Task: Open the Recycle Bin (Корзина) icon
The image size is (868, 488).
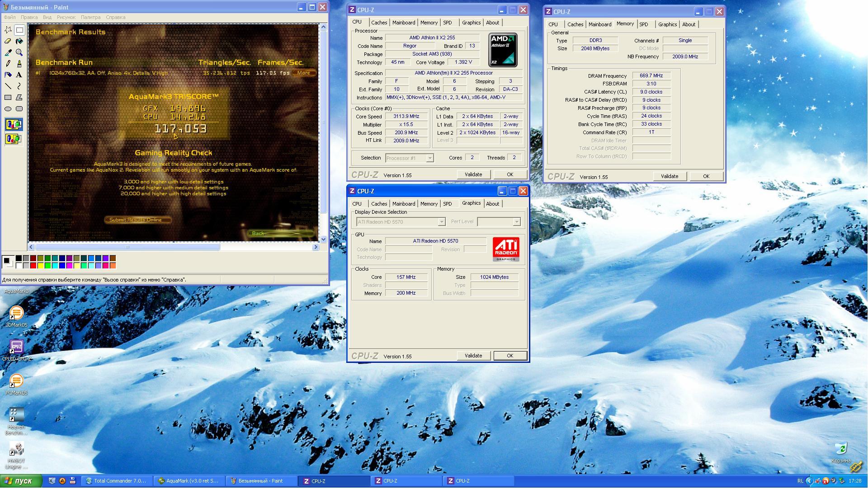Action: point(841,452)
